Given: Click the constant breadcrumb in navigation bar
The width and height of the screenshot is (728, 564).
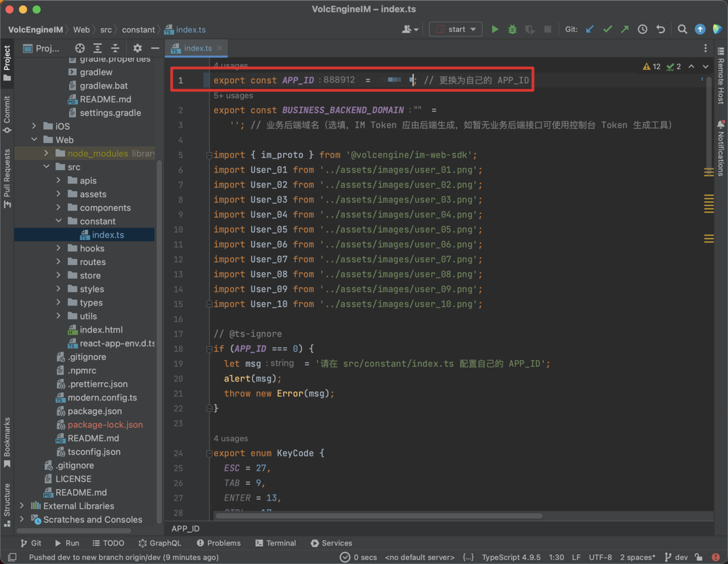Looking at the screenshot, I should (x=138, y=30).
